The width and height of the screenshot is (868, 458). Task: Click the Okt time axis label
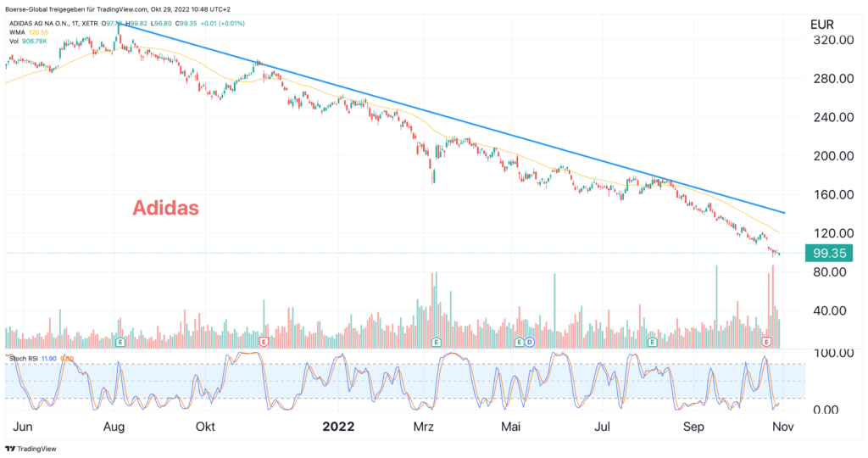(205, 427)
